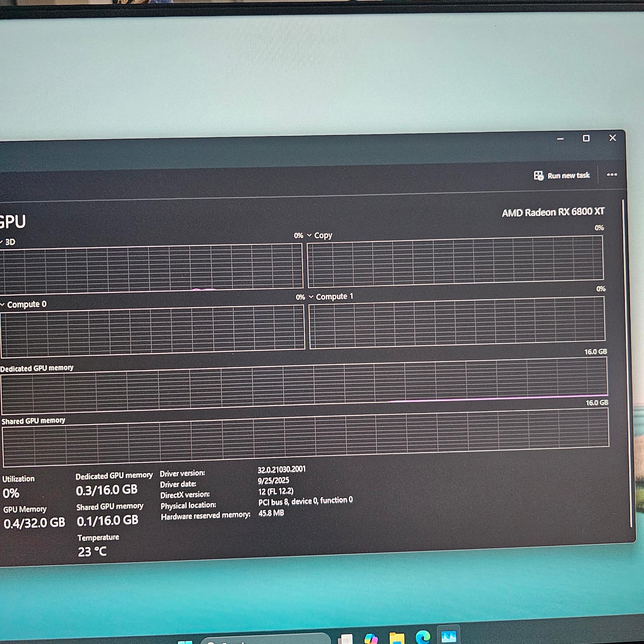Open the three-dot more options menu
The width and height of the screenshot is (644, 644).
pos(612,174)
